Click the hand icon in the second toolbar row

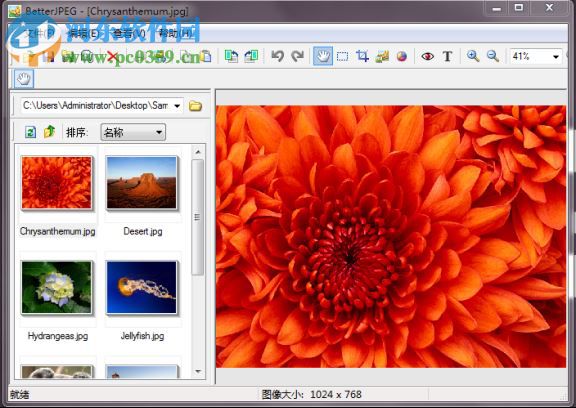[24, 79]
